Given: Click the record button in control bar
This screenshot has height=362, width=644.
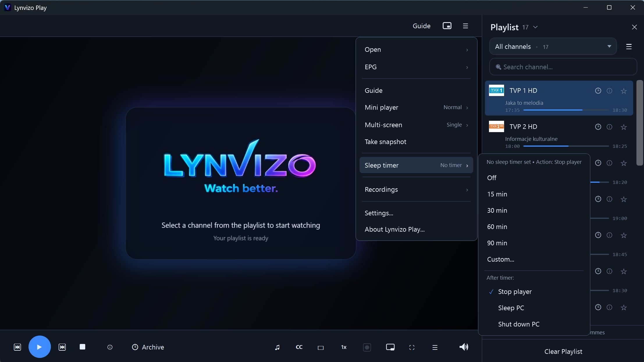Looking at the screenshot, I should pos(367,347).
